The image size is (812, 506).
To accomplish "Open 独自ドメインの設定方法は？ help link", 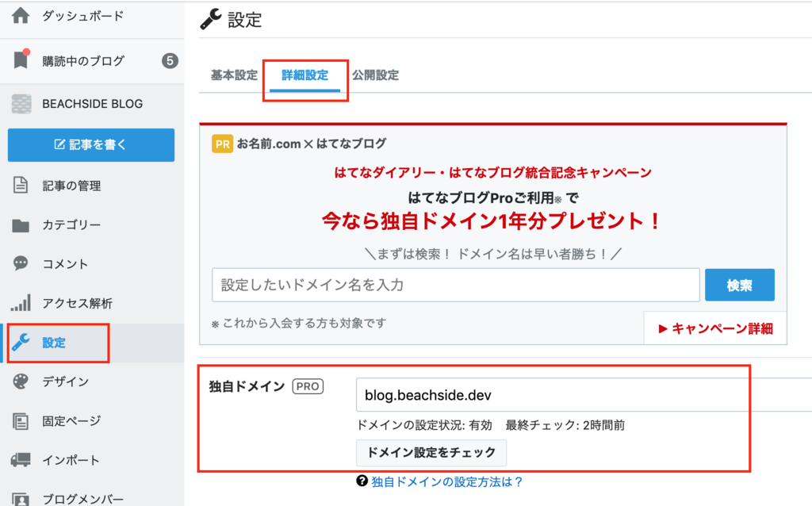I will click(446, 481).
